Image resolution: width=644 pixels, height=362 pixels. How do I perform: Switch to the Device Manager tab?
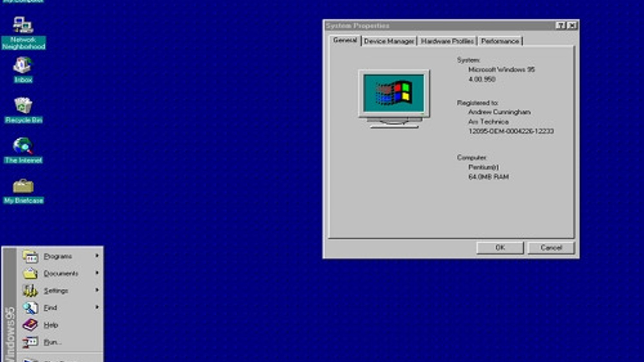click(x=389, y=41)
